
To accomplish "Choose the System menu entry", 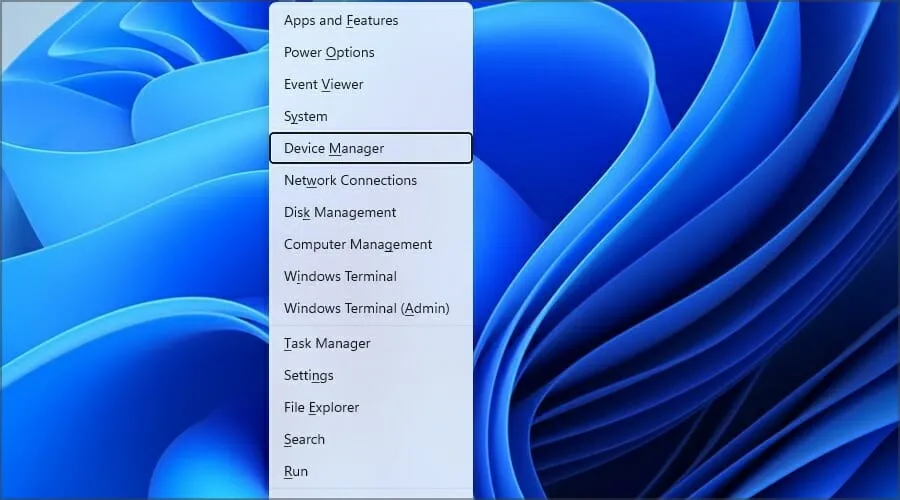I will pos(305,117).
